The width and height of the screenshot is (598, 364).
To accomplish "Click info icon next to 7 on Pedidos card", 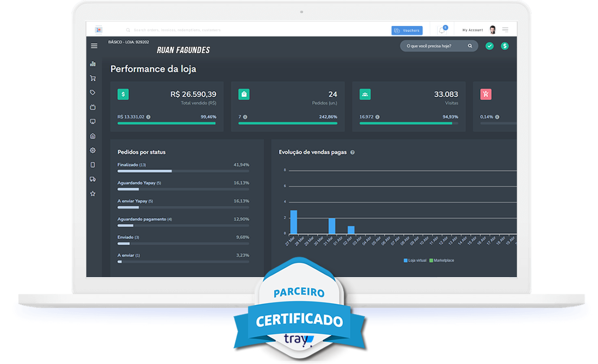I will pyautogui.click(x=245, y=117).
